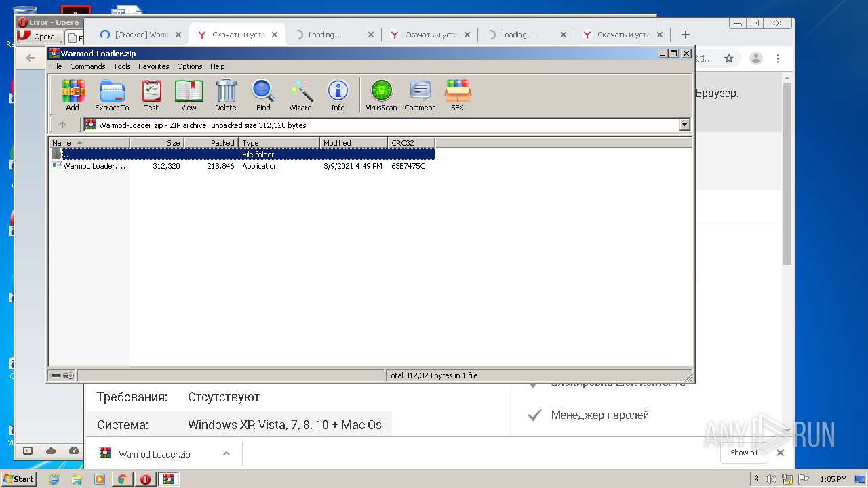Go up one folder level arrow
This screenshot has height=488, width=868.
click(x=62, y=125)
